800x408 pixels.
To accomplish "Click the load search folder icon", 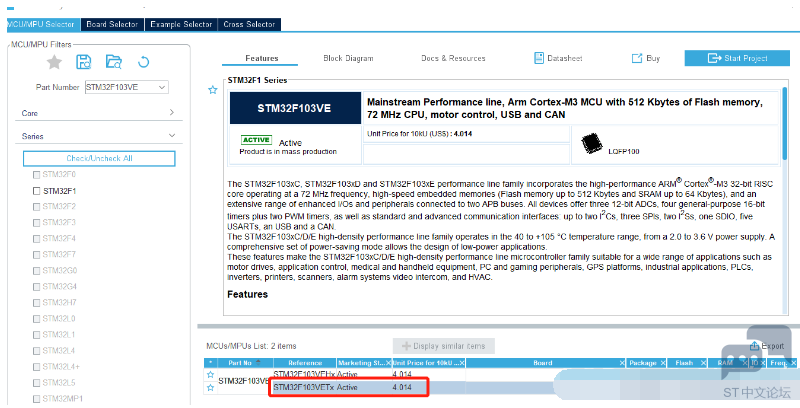I will (x=113, y=62).
